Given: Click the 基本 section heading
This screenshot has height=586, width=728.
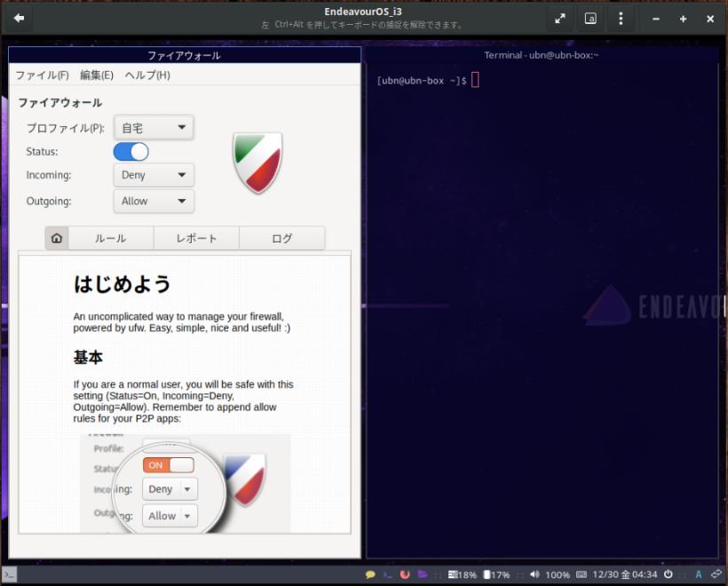Looking at the screenshot, I should click(88, 357).
